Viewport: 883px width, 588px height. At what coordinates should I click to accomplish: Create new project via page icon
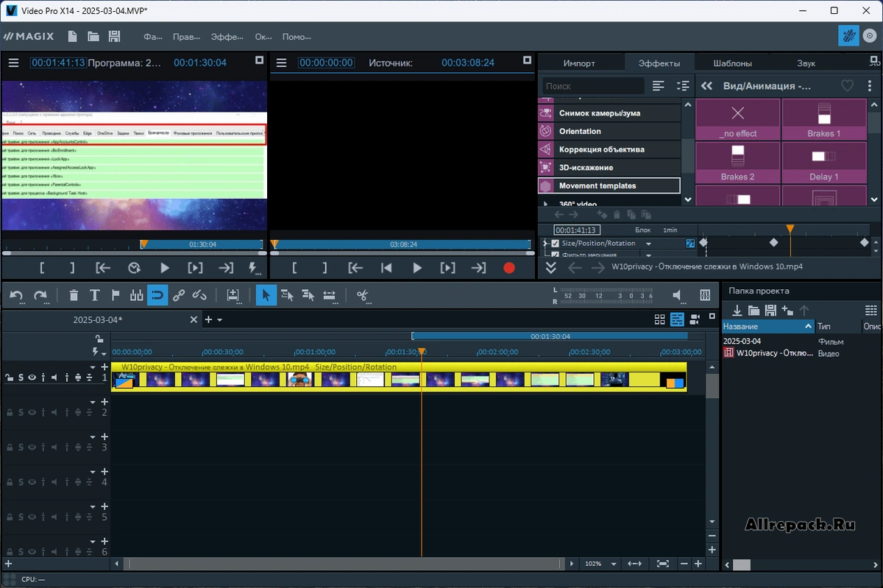tap(72, 36)
